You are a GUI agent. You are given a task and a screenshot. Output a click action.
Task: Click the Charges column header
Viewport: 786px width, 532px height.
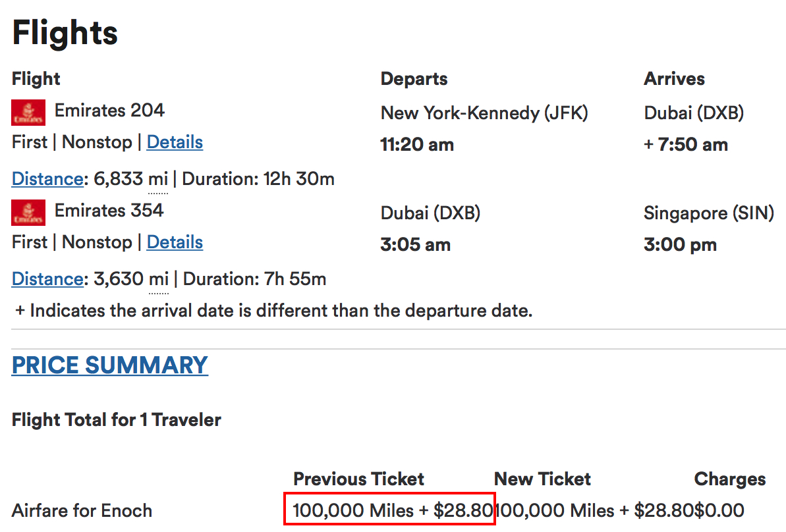(x=729, y=479)
